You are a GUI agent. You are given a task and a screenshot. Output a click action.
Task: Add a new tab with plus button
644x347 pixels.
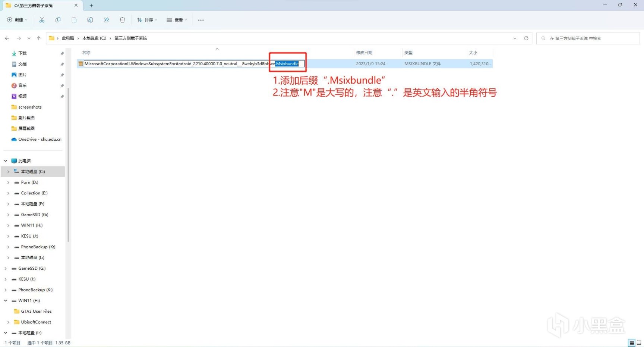coord(91,6)
